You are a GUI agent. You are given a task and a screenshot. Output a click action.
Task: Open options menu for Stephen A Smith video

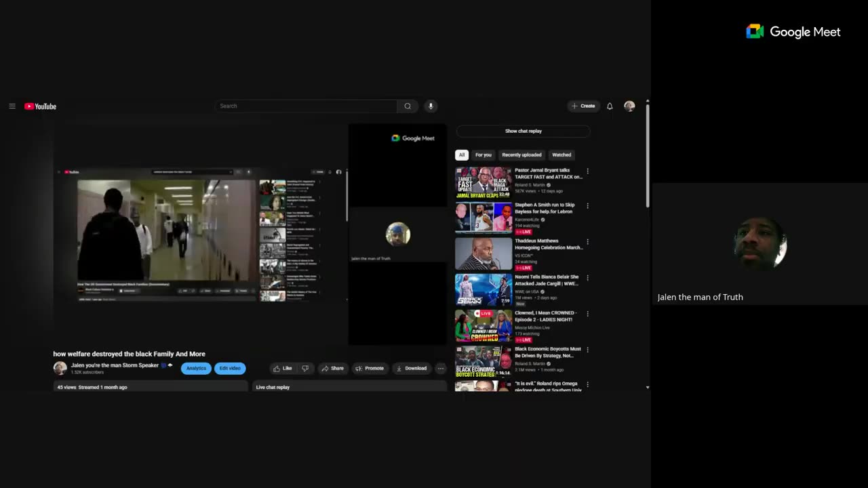click(587, 206)
